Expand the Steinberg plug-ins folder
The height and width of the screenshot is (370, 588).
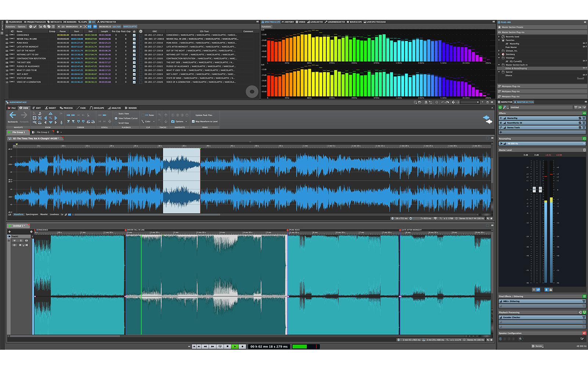[499, 54]
